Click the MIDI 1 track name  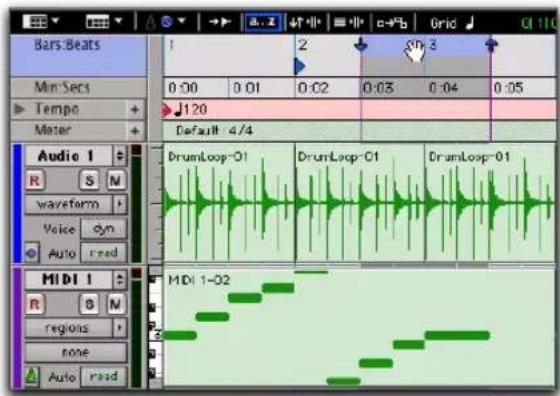coord(68,280)
